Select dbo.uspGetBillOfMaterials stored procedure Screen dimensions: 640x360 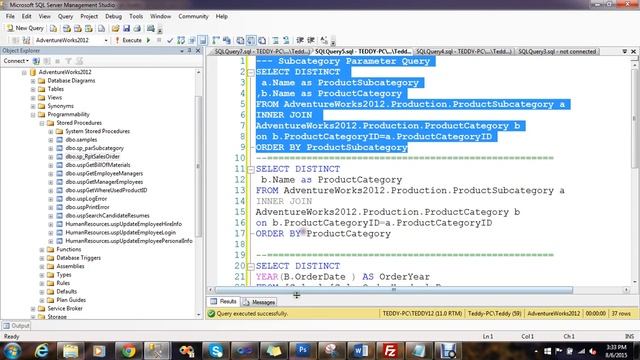tap(98, 165)
